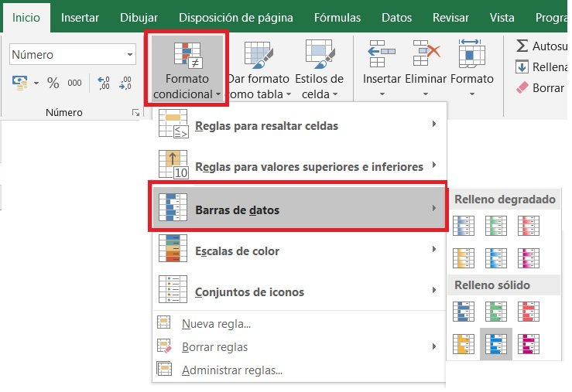The height and width of the screenshot is (392, 572).
Task: Click the Eliminar cells icon
Action: pos(426,54)
